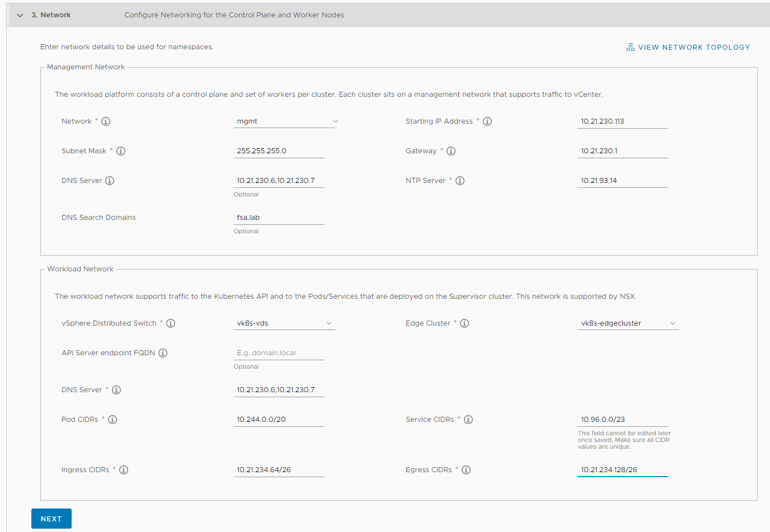Click DNS Search Domains field fsa.lab
770x532 pixels.
tap(279, 218)
